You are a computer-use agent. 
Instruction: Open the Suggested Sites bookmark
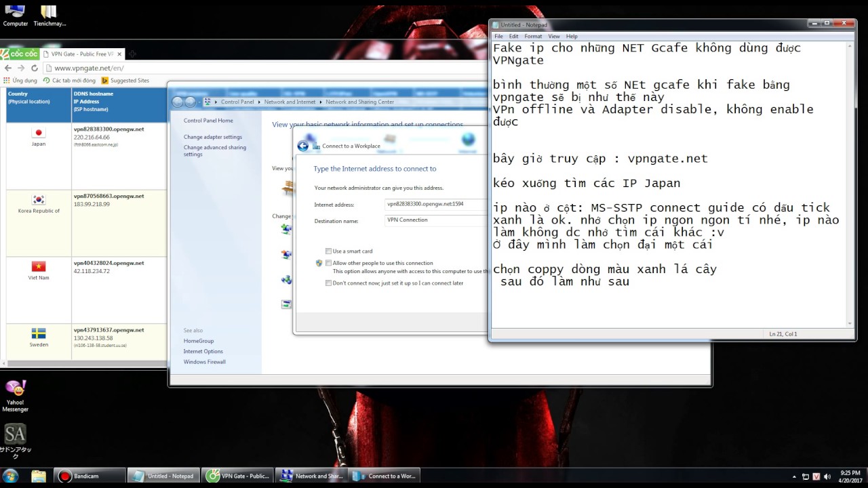click(x=125, y=81)
